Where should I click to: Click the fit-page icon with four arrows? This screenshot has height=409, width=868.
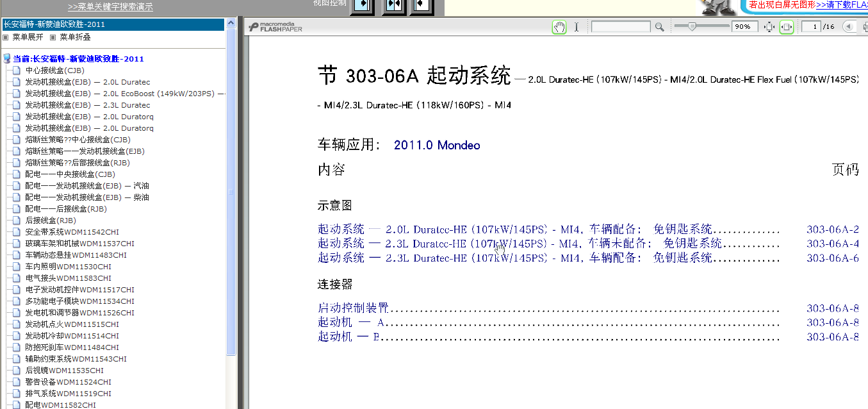[769, 27]
